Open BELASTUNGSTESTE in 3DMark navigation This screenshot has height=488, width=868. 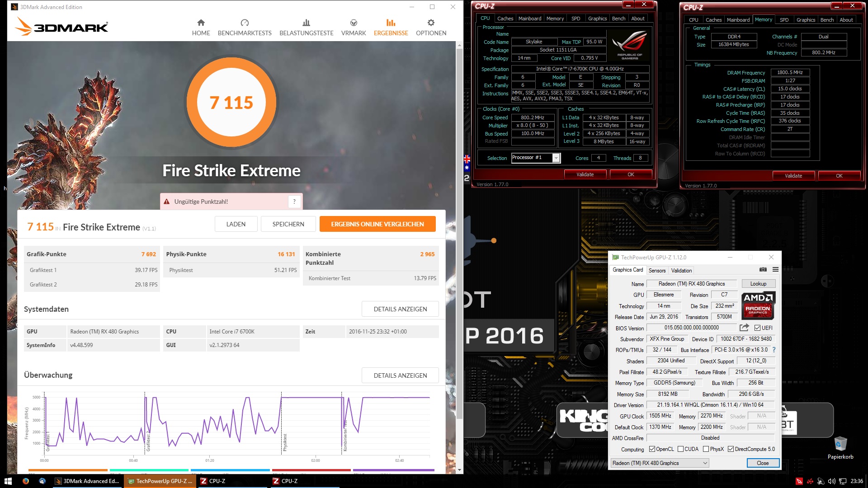[306, 28]
